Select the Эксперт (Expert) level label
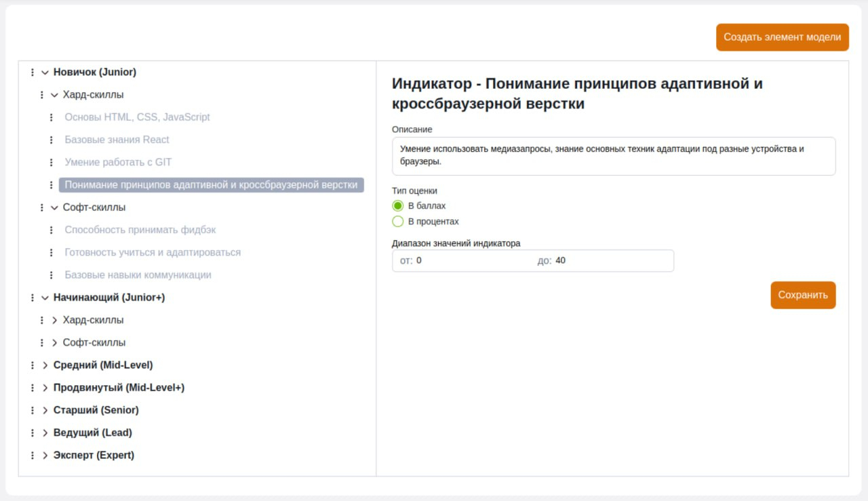 tap(94, 456)
